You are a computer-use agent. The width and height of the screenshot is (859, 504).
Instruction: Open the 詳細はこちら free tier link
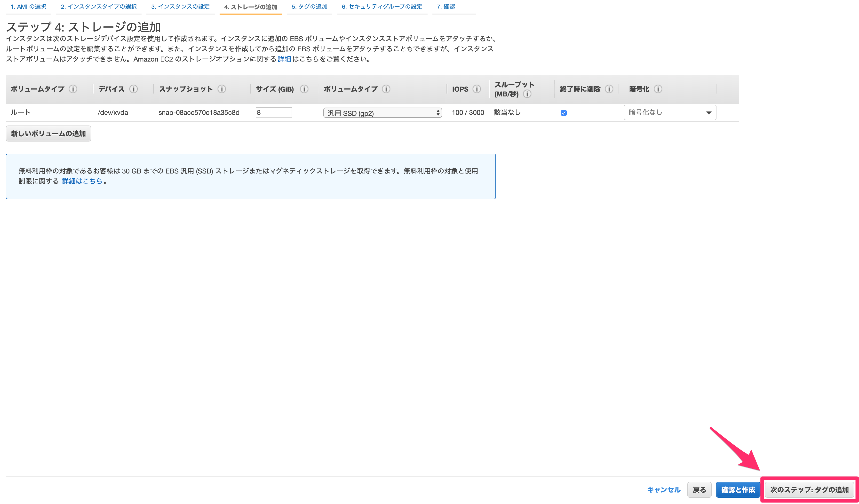pos(83,181)
